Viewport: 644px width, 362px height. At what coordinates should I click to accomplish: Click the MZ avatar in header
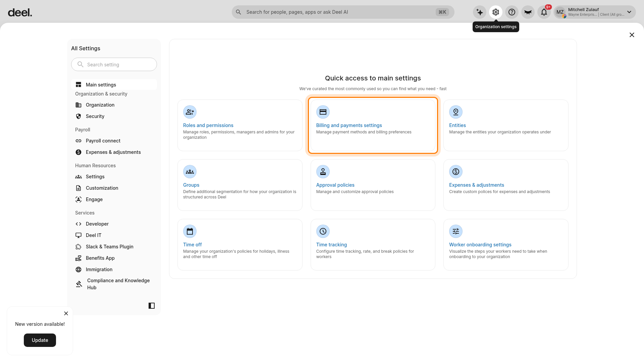(560, 12)
